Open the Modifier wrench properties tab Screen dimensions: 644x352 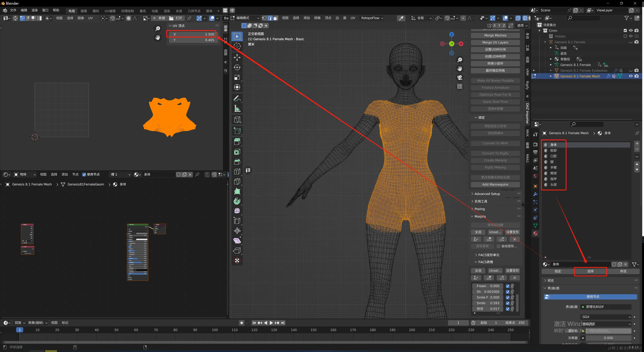(x=535, y=194)
